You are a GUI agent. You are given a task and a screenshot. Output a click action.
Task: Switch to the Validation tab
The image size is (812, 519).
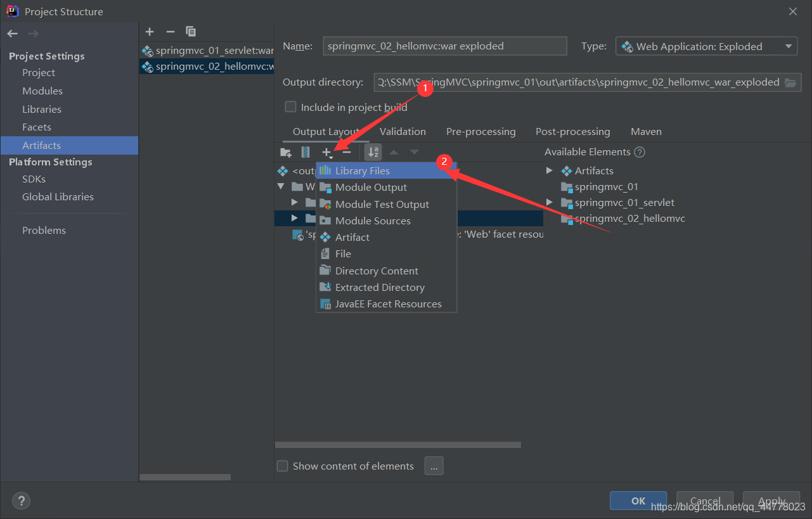[x=403, y=132]
